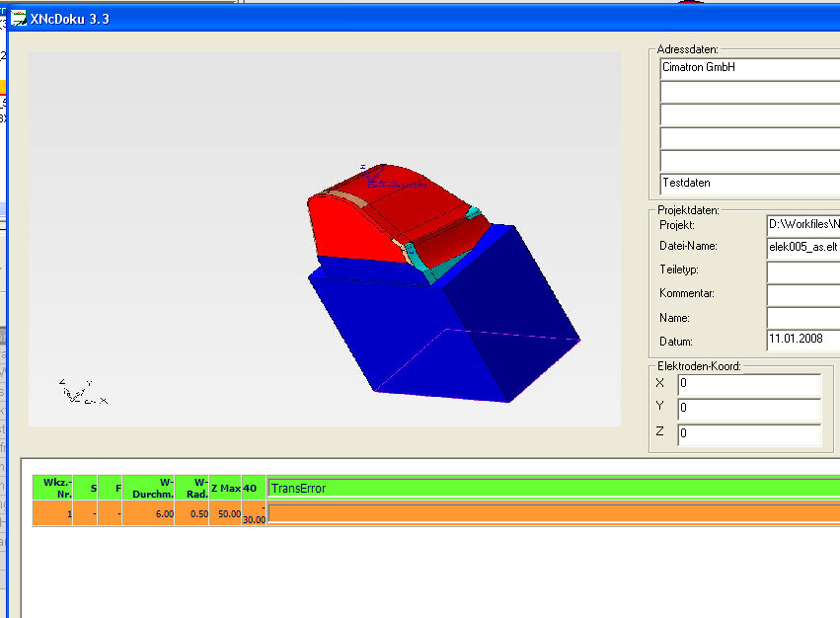Screen dimensions: 840x618
Task: Click the Teiletyp input field
Action: (x=803, y=272)
